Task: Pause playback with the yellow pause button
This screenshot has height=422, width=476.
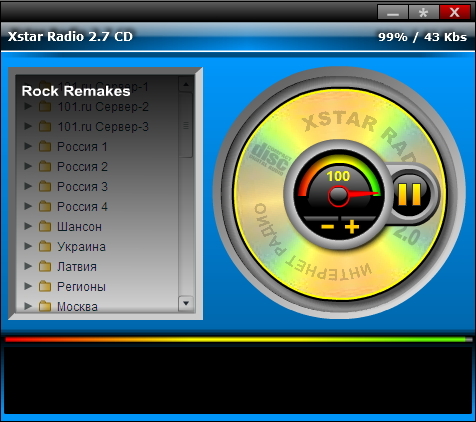Action: coord(410,194)
